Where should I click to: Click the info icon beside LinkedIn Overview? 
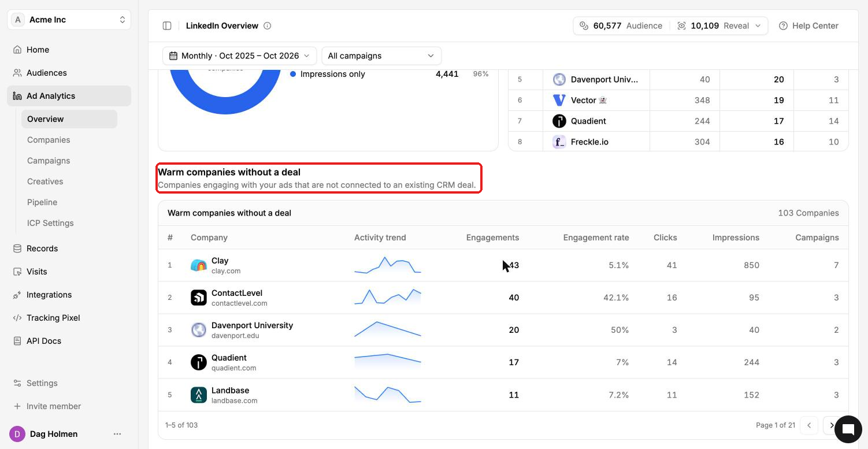click(x=267, y=25)
